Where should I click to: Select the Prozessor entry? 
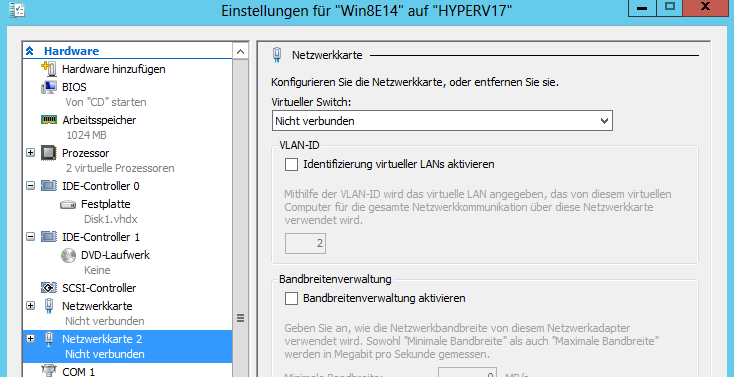point(86,153)
